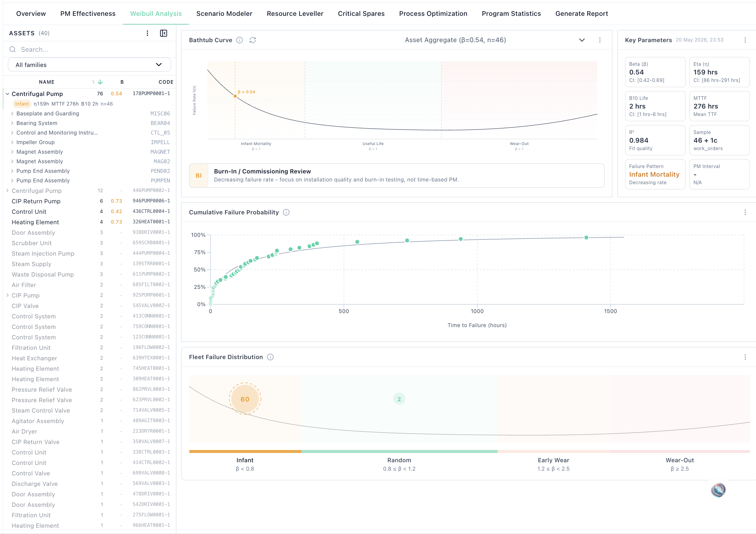Screen dimensions: 756x534
Task: Open the Critical Spares tab
Action: coord(361,13)
